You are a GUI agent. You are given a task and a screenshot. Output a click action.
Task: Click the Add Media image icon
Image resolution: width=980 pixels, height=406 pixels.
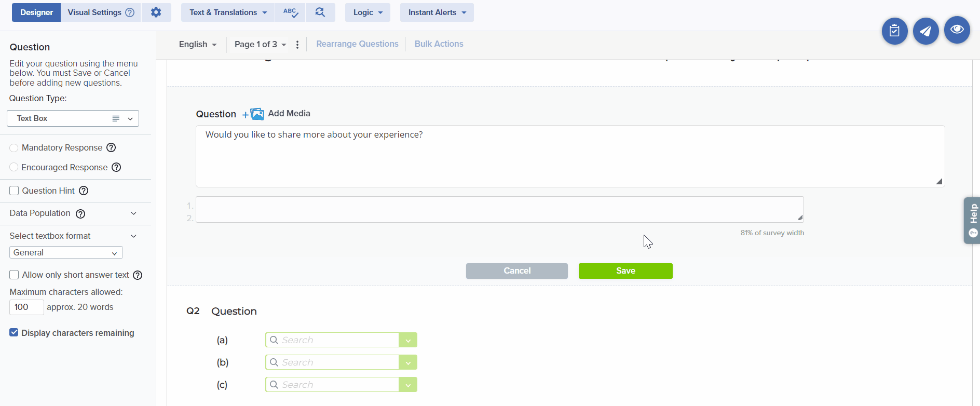pos(257,114)
